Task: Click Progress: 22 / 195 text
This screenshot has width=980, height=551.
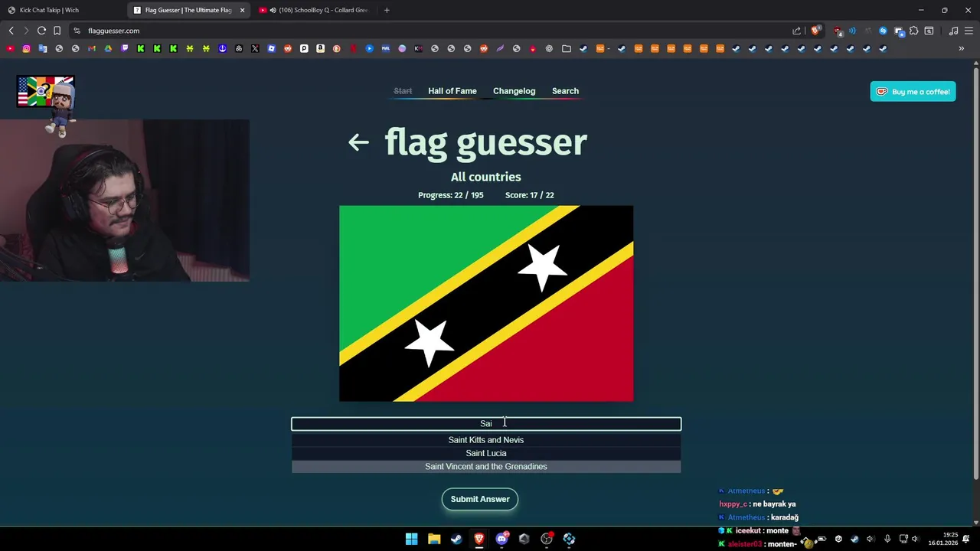Action: coord(450,195)
